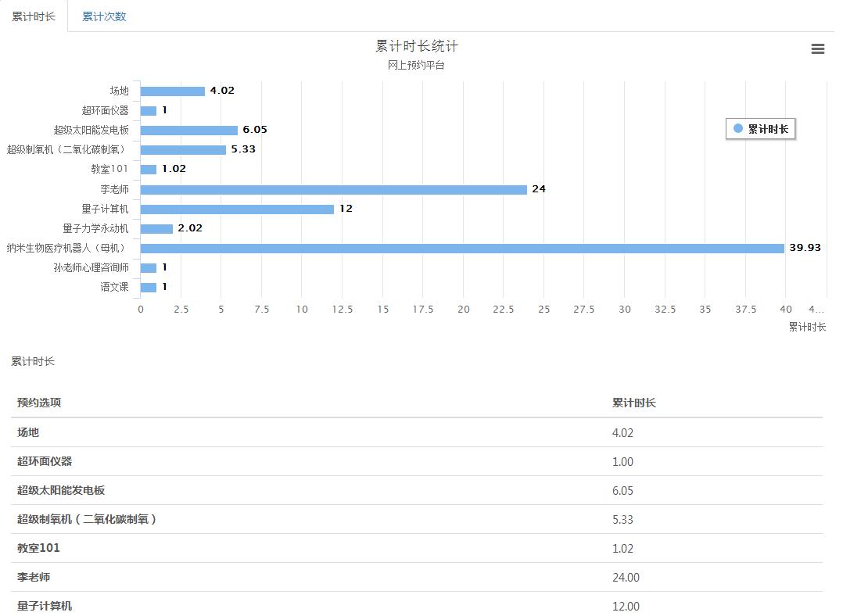Click chart title 累计时长统计

(416, 46)
